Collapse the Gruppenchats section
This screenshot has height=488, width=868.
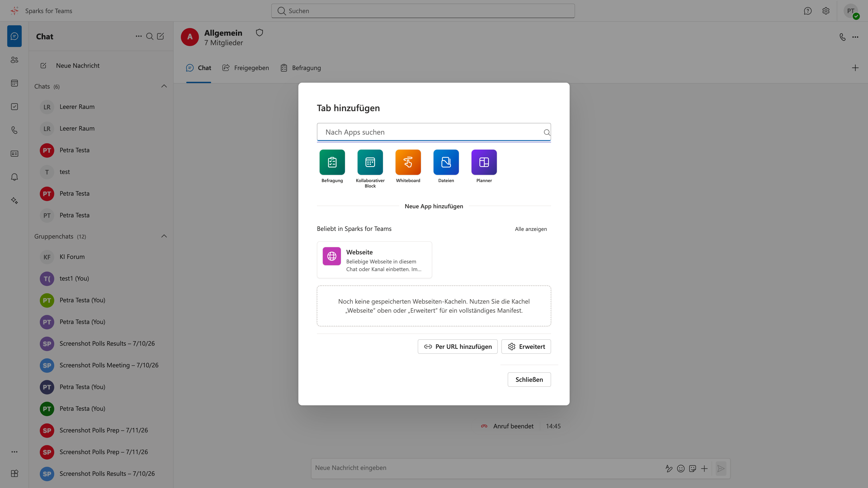coord(164,236)
